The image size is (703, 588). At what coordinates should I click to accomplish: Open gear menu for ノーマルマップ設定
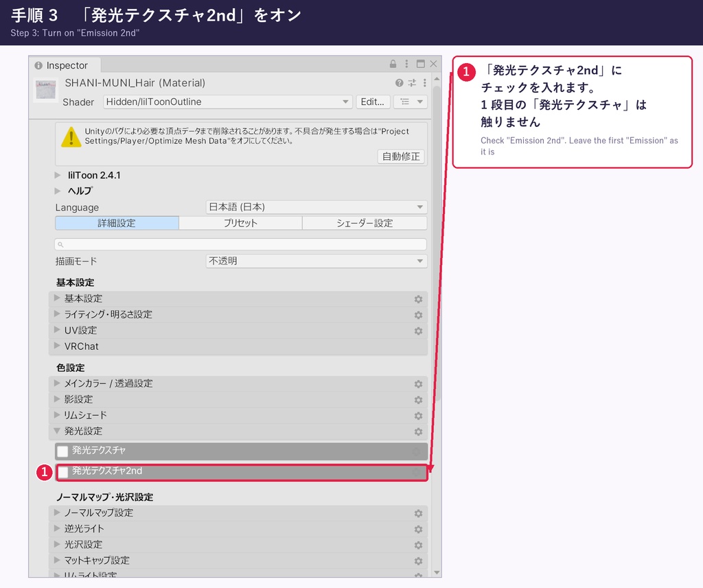(418, 513)
